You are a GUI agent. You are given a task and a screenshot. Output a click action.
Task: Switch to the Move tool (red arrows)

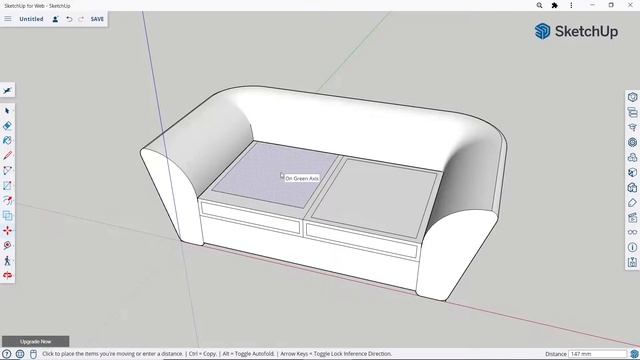[x=7, y=231]
